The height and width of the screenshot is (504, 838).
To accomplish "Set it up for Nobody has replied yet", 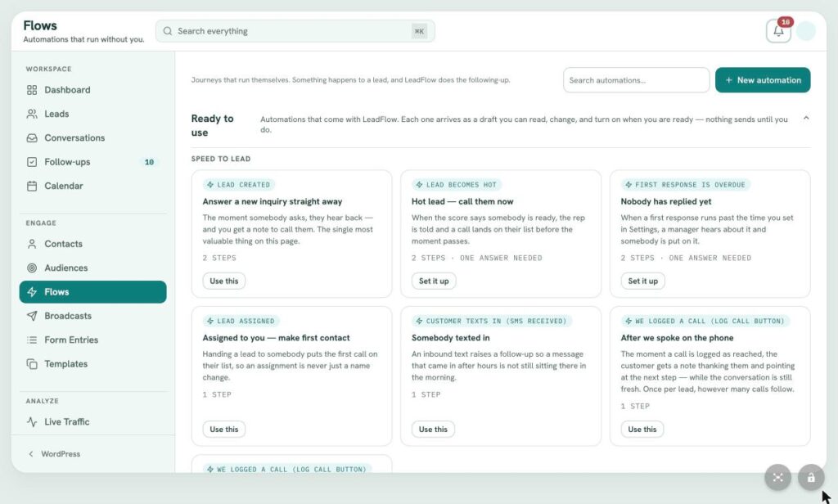I will [x=642, y=281].
